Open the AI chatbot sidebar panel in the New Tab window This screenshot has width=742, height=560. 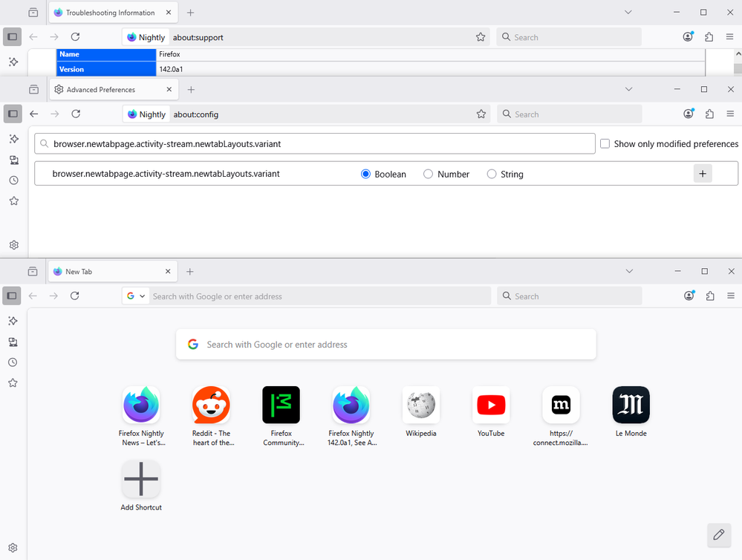[13, 321]
